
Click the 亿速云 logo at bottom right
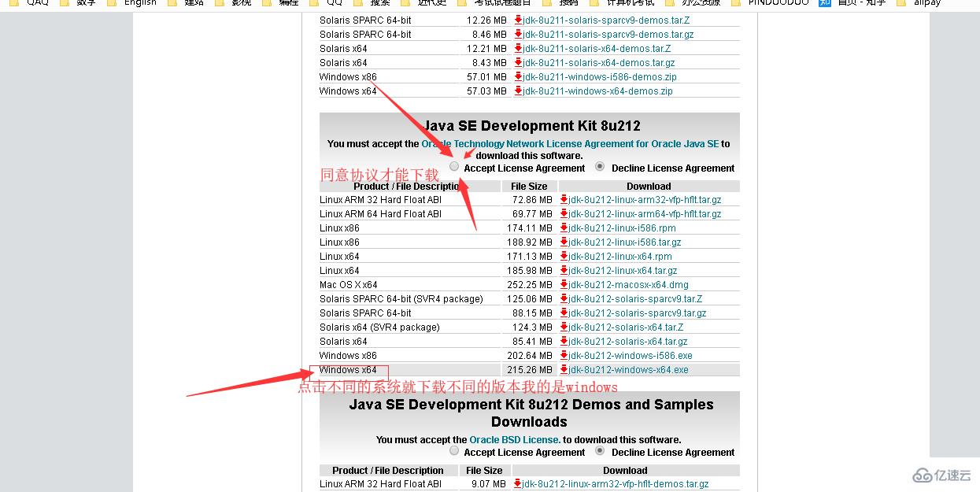(944, 475)
